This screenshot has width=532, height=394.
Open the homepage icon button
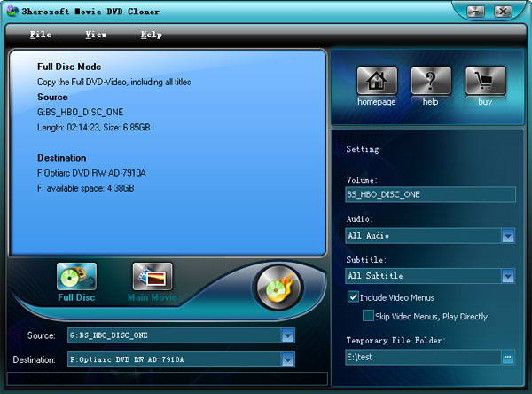[x=377, y=81]
